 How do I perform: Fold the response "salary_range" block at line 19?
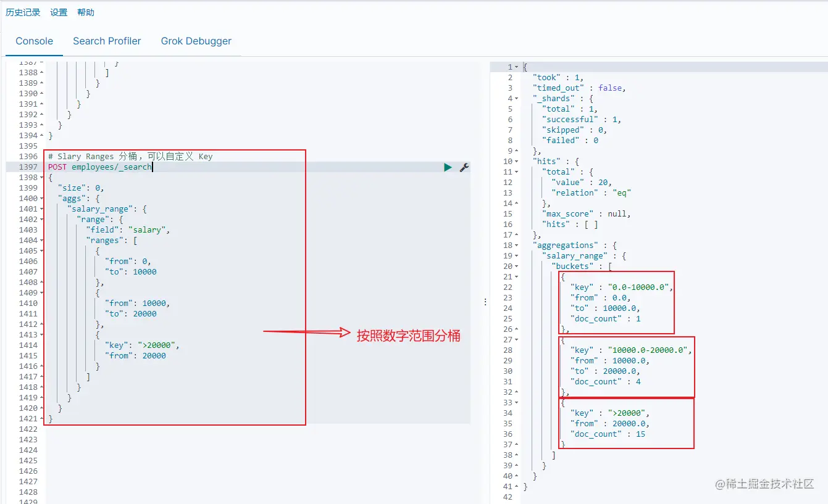[x=516, y=255]
